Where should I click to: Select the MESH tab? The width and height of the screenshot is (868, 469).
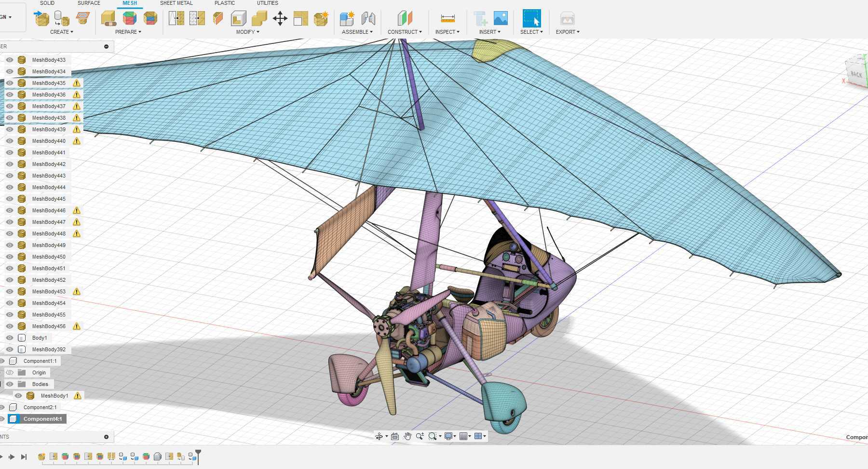[x=130, y=3]
